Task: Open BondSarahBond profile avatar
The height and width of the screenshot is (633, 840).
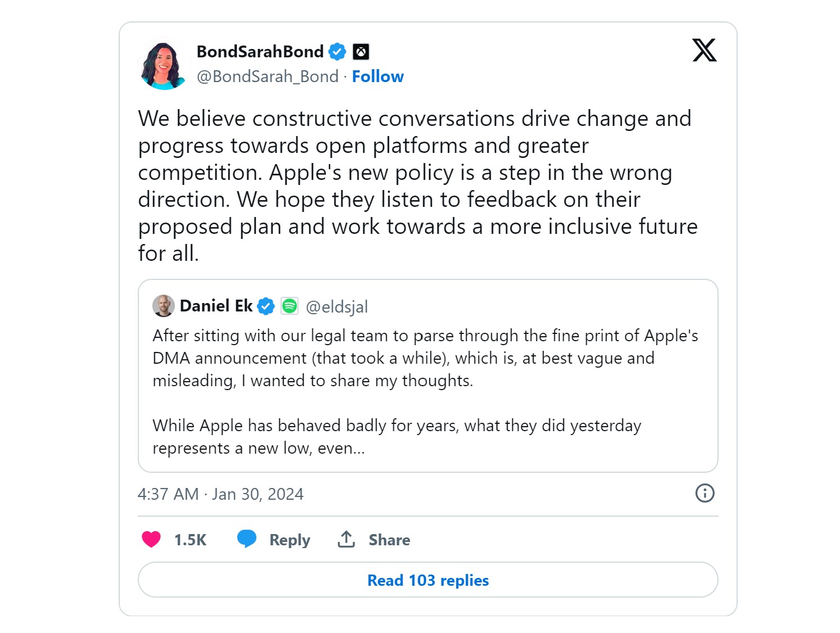Action: (x=162, y=65)
